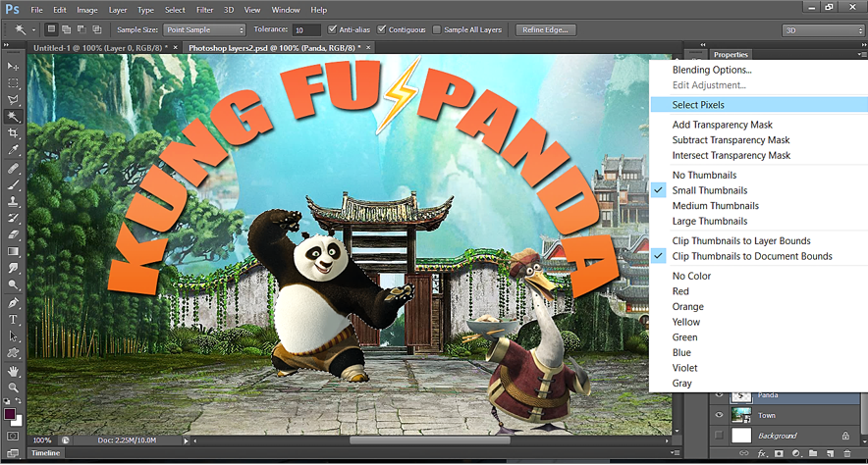The height and width of the screenshot is (465, 868).
Task: Select the Rectangular Marquee tool
Action: pyautogui.click(x=13, y=83)
